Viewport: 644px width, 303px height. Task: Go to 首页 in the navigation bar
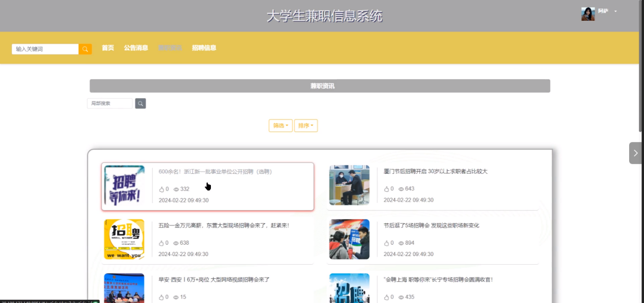coord(108,48)
